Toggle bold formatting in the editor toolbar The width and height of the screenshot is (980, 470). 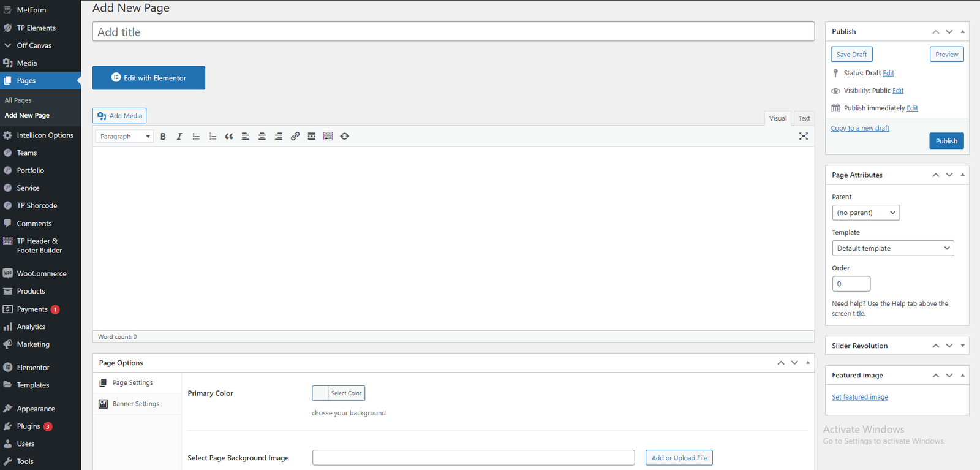point(163,137)
